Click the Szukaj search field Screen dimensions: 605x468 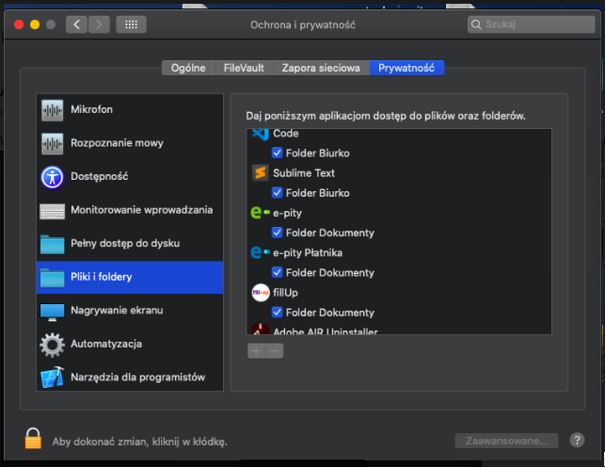pos(530,24)
